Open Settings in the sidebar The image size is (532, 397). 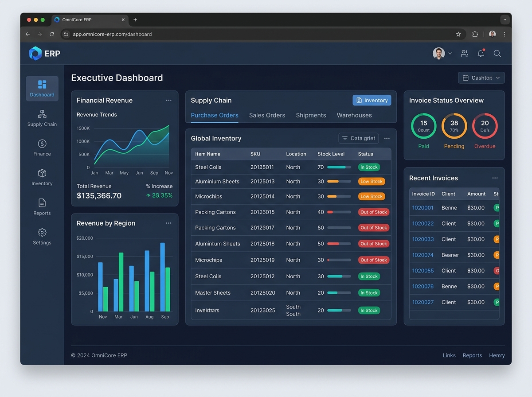click(x=42, y=237)
